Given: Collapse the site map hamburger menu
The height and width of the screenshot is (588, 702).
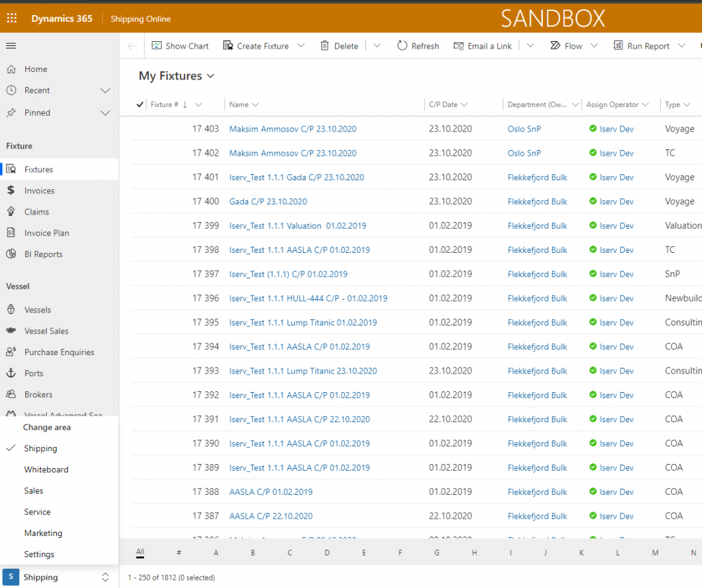Looking at the screenshot, I should pyautogui.click(x=11, y=46).
